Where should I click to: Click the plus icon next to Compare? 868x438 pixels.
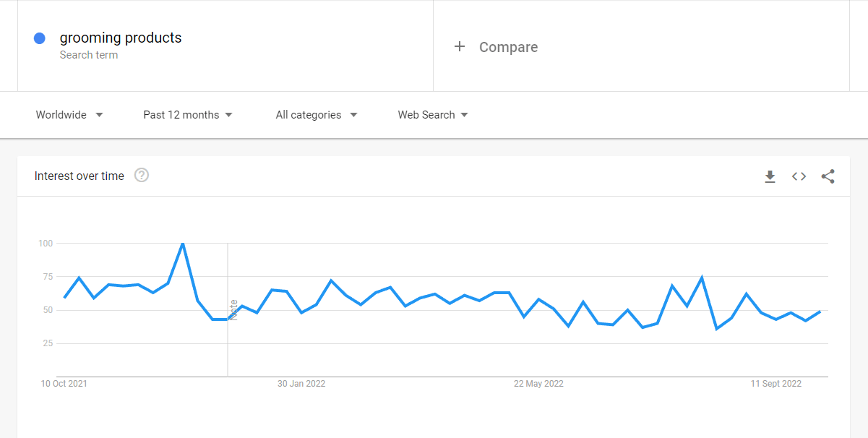460,46
